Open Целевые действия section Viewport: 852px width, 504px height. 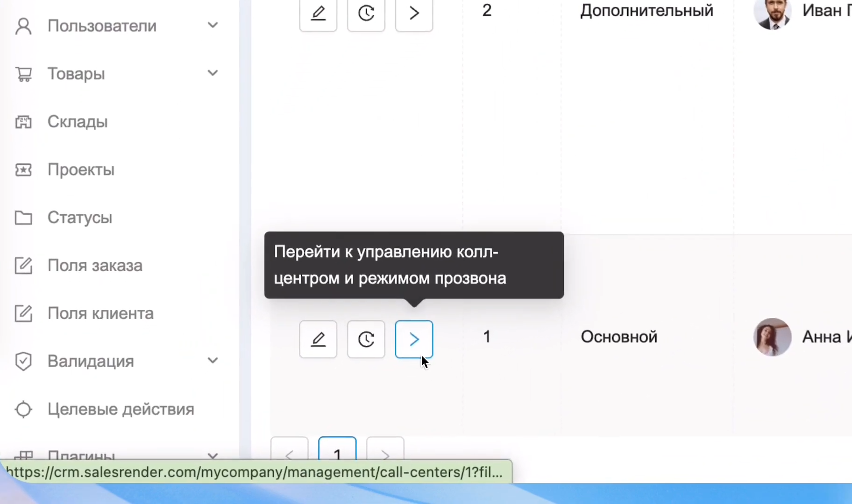[x=121, y=409]
